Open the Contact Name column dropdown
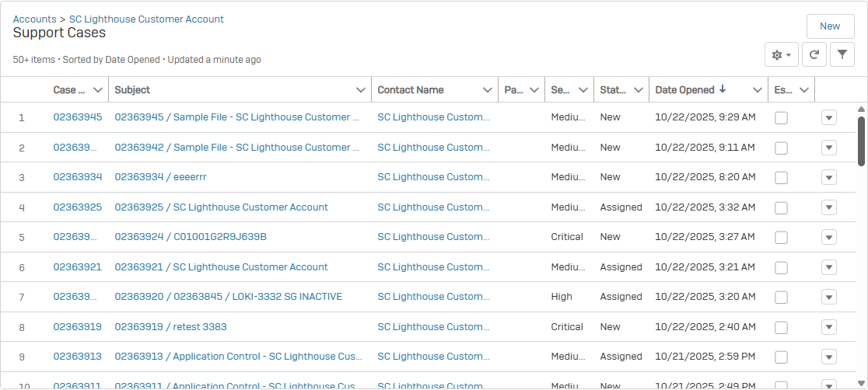 coord(487,90)
